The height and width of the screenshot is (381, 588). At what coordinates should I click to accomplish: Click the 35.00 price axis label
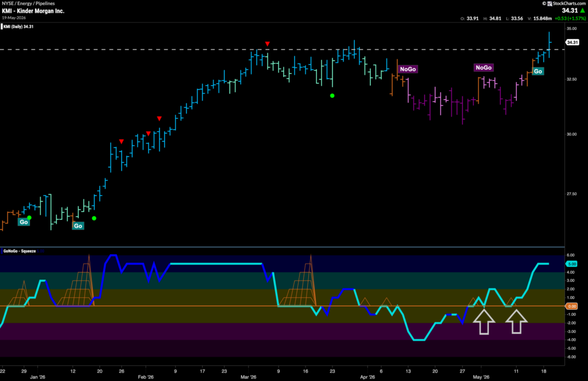pos(571,29)
